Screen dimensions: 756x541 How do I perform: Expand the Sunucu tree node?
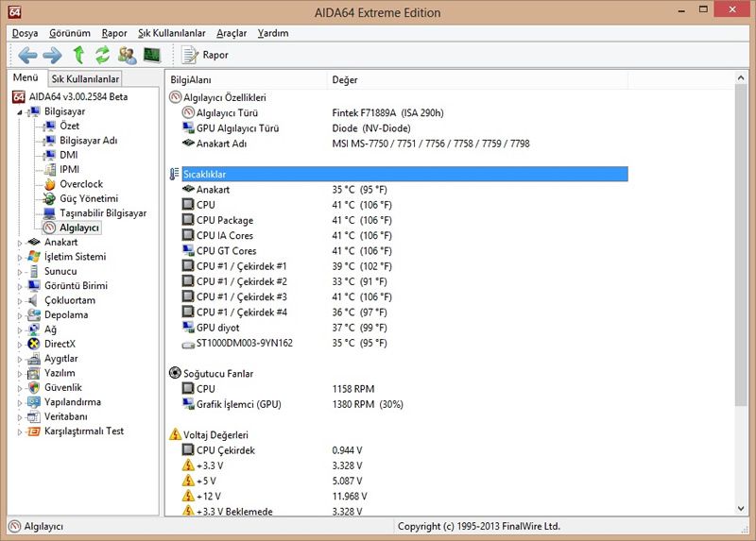[20, 272]
